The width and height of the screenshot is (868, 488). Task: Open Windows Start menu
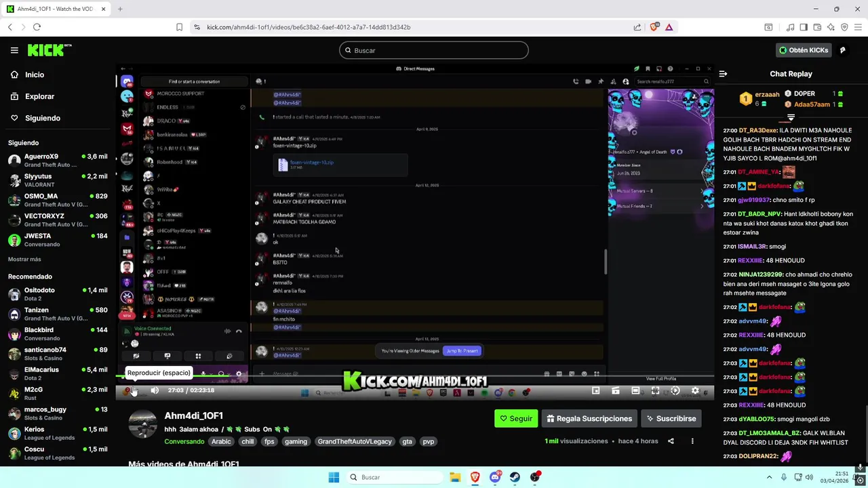tap(334, 477)
